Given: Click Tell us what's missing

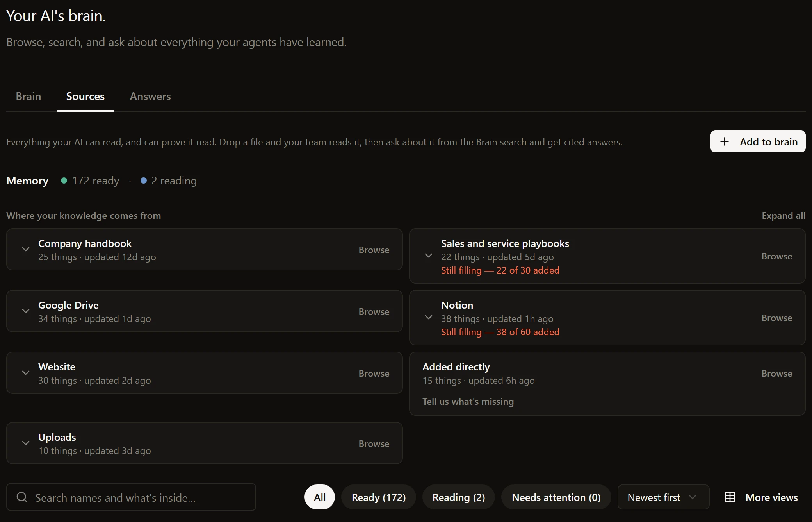Looking at the screenshot, I should click(x=468, y=401).
